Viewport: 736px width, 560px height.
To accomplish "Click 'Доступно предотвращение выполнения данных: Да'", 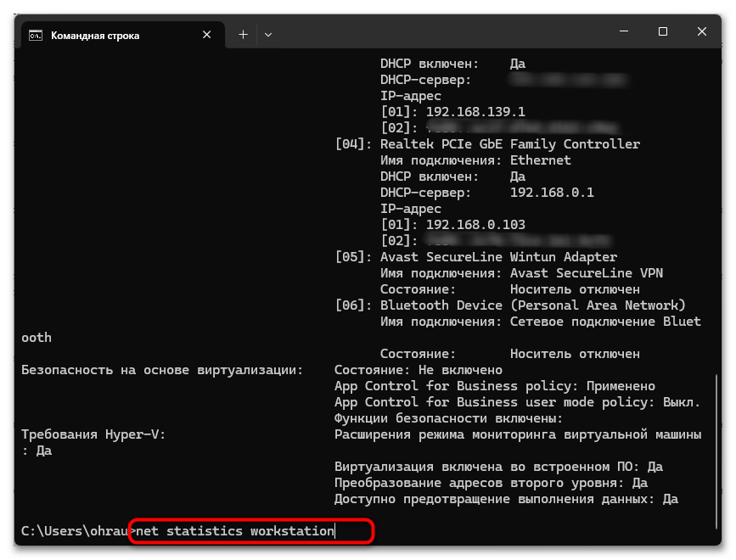I will [x=506, y=499].
